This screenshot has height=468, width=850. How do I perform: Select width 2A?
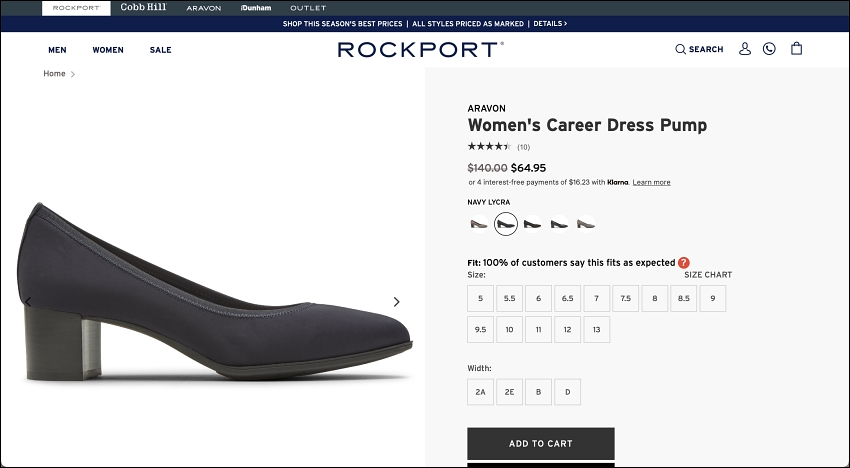tap(480, 392)
